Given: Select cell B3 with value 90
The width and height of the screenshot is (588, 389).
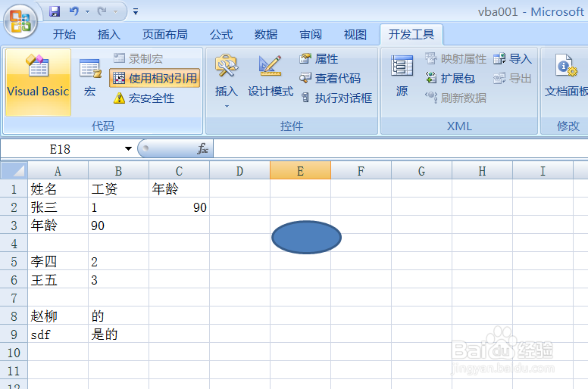Looking at the screenshot, I should (x=118, y=226).
